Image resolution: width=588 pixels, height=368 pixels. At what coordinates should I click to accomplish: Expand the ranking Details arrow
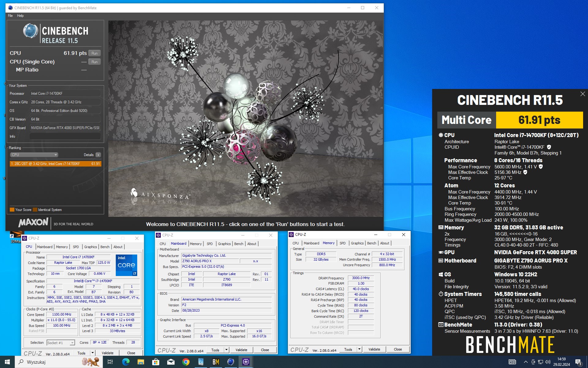[x=98, y=155]
